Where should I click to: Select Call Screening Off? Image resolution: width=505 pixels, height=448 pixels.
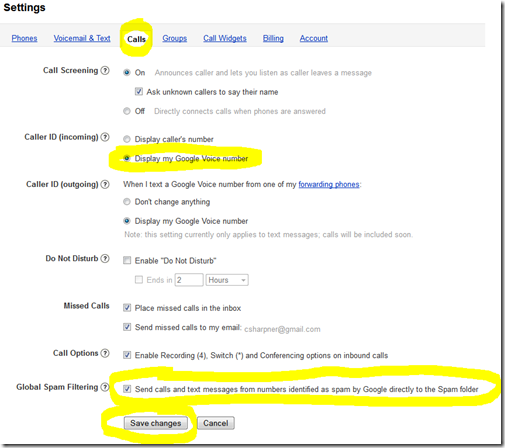click(127, 111)
